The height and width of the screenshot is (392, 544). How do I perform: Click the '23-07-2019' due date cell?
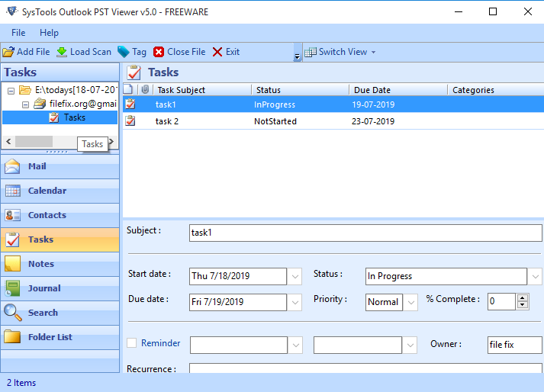click(x=373, y=121)
